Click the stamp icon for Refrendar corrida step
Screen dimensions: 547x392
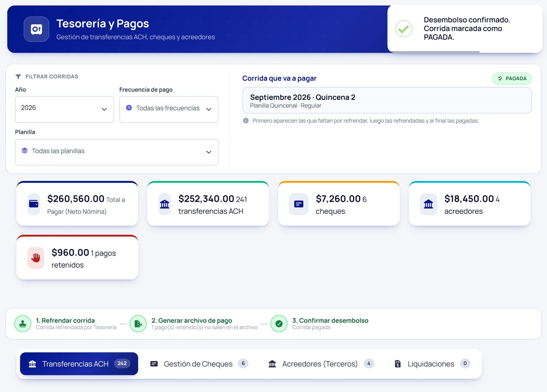click(23, 324)
